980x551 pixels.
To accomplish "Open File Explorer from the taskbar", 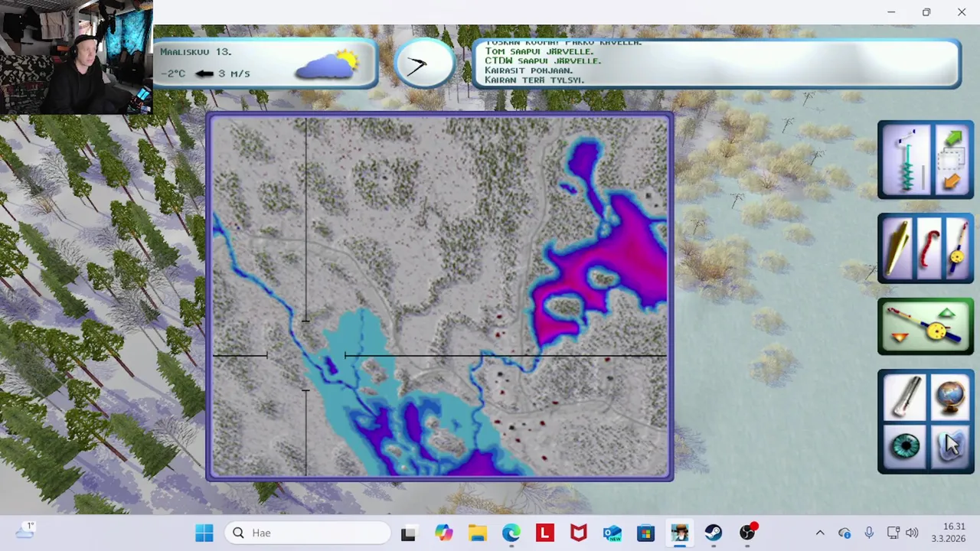I will 478,533.
